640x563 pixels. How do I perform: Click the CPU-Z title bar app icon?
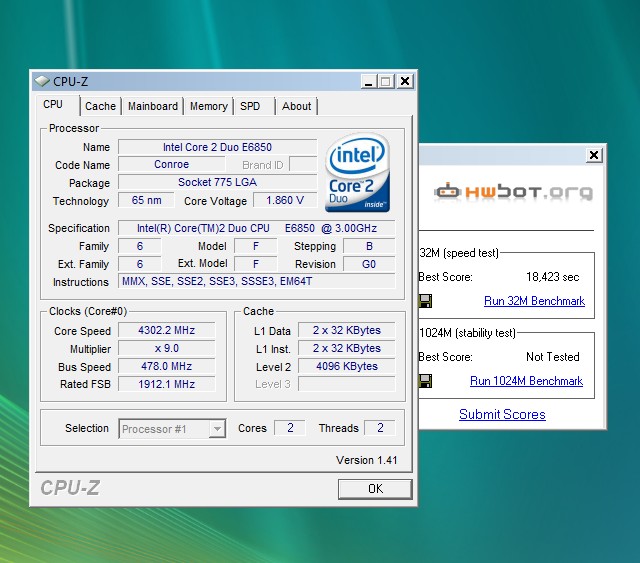(42, 81)
